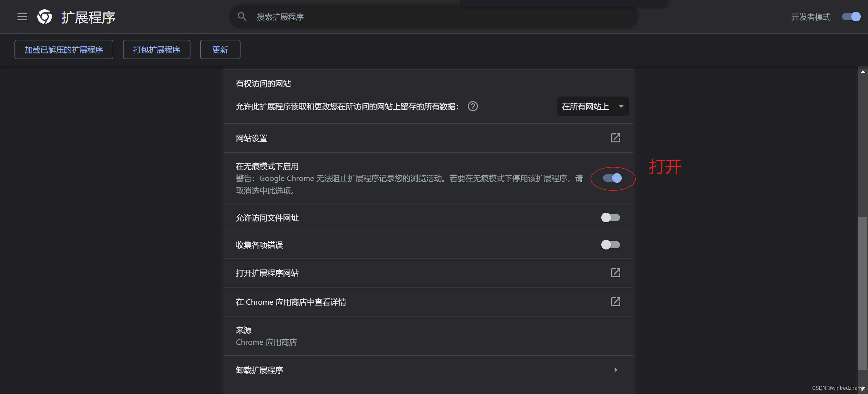The height and width of the screenshot is (394, 868).
Task: Open the 在所有网站上 dropdown
Action: coord(593,106)
